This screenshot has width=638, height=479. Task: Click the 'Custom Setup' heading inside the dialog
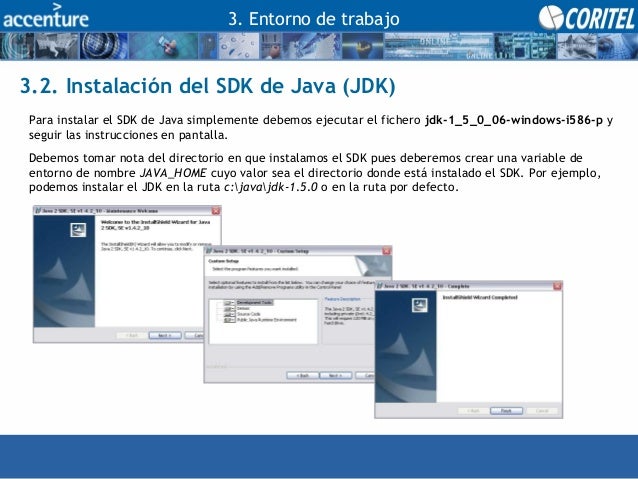click(x=224, y=261)
